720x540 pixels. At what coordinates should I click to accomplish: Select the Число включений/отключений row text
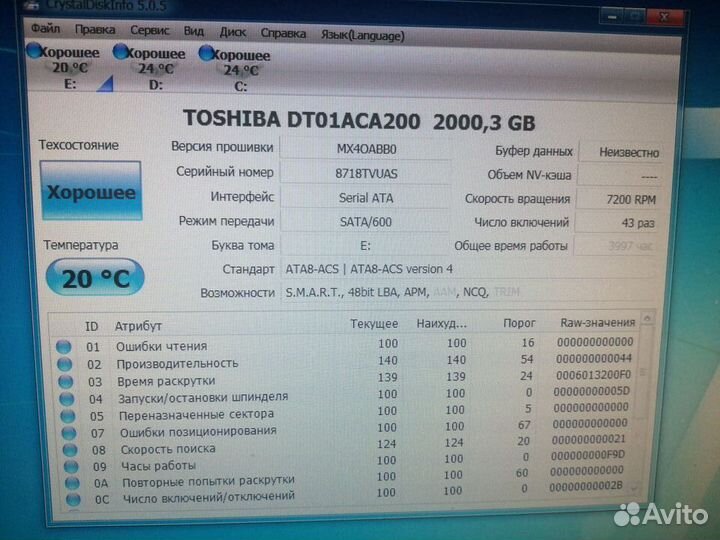click(209, 497)
